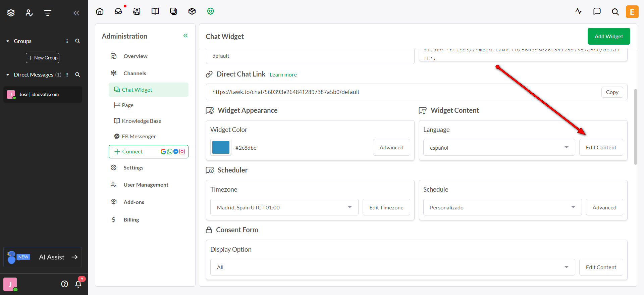Follow the Learn more link
Viewport: 644px width, 295px height.
pyautogui.click(x=283, y=75)
